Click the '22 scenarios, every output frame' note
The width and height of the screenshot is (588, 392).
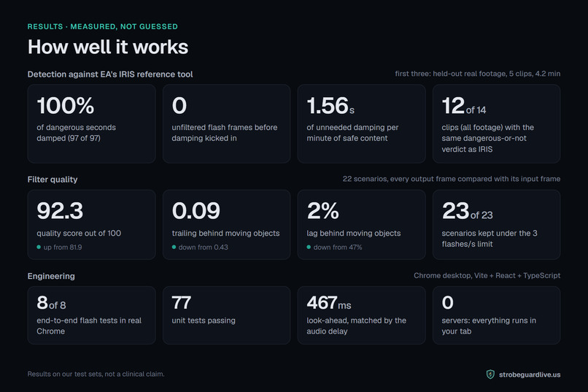452,179
